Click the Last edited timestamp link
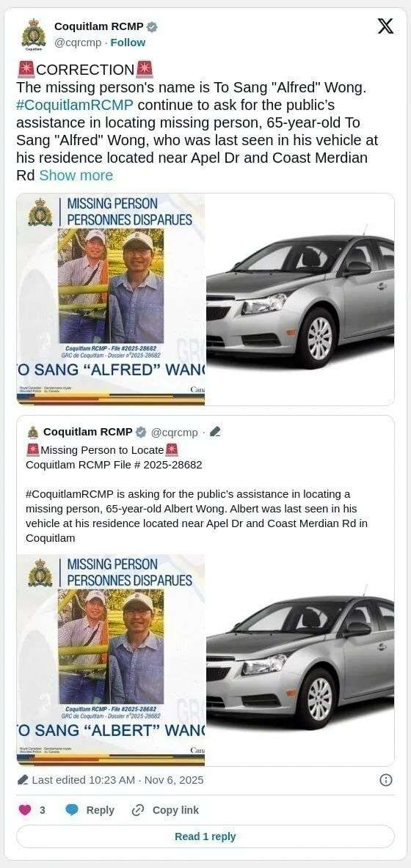 pyautogui.click(x=117, y=780)
